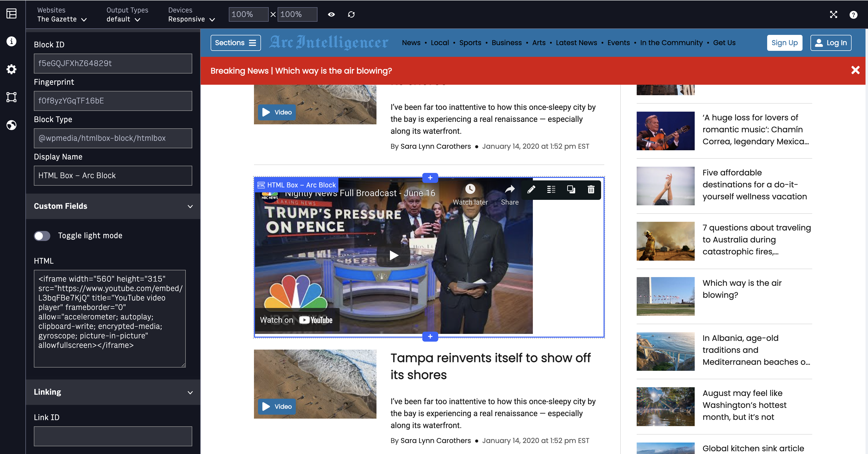Click the Block Type input field
This screenshot has height=454, width=868.
coord(113,138)
